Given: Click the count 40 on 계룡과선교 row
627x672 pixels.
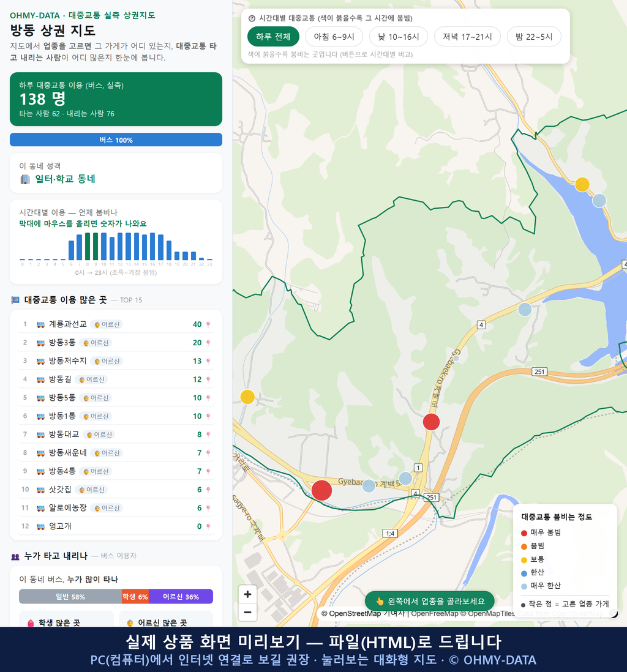Looking at the screenshot, I should point(197,324).
